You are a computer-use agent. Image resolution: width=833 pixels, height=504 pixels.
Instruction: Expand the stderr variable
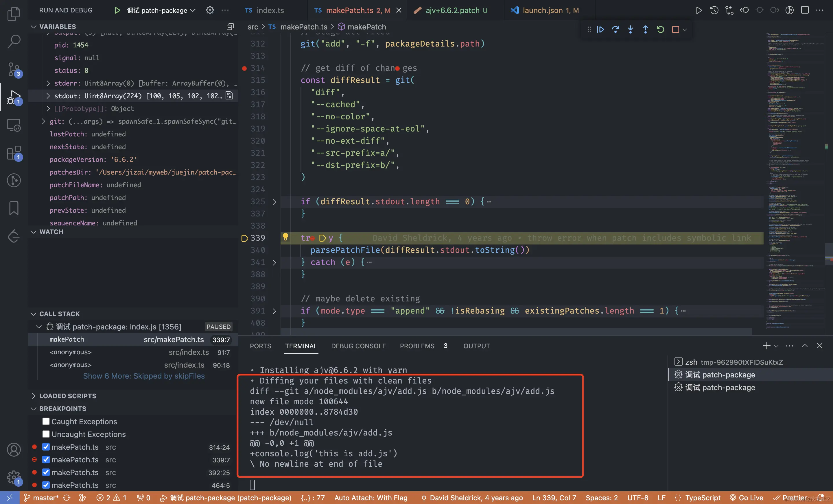tap(48, 83)
